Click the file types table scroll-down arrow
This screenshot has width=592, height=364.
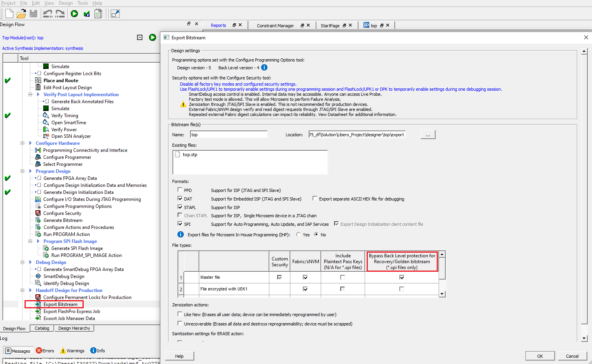pyautogui.click(x=442, y=294)
